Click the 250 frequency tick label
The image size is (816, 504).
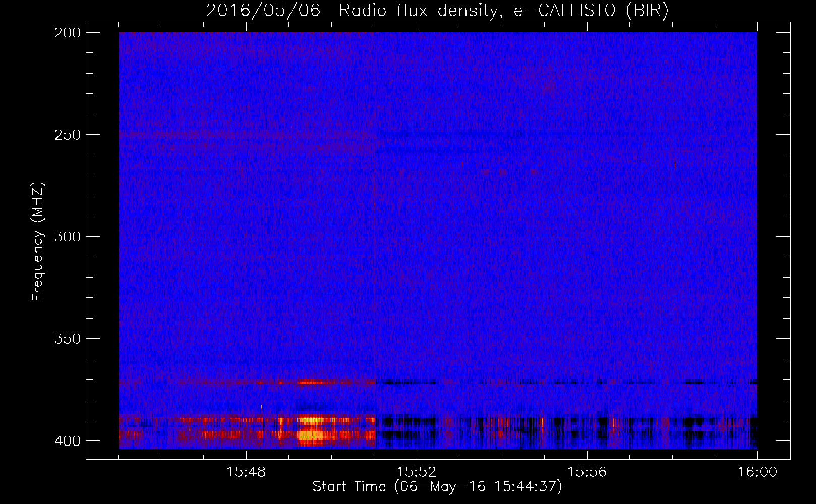click(68, 135)
